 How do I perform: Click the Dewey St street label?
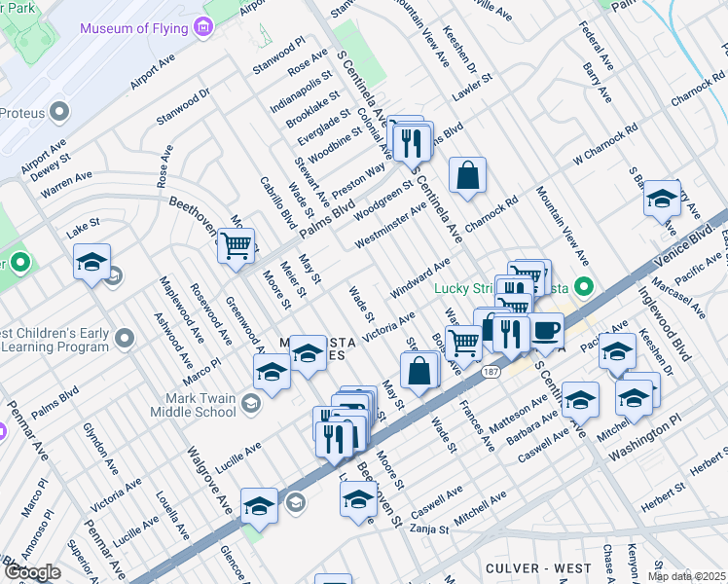click(51, 167)
